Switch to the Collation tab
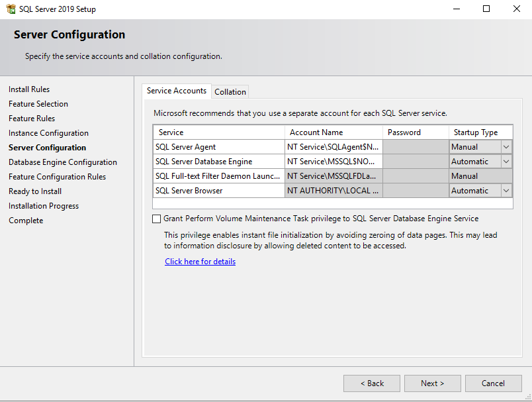 pyautogui.click(x=230, y=91)
